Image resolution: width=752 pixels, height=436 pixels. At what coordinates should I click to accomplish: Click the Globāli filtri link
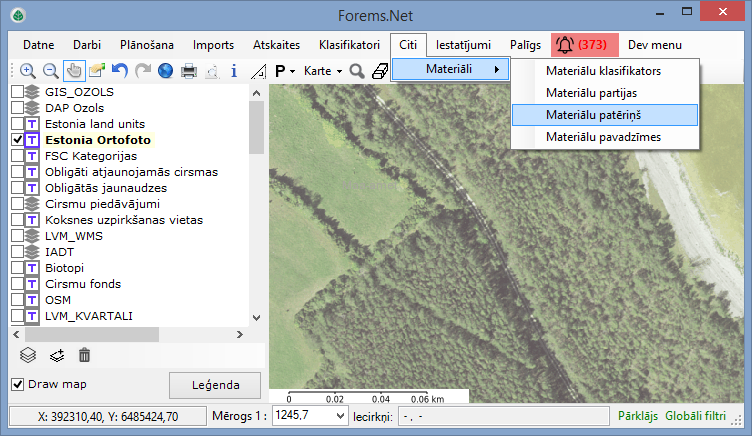click(x=695, y=416)
